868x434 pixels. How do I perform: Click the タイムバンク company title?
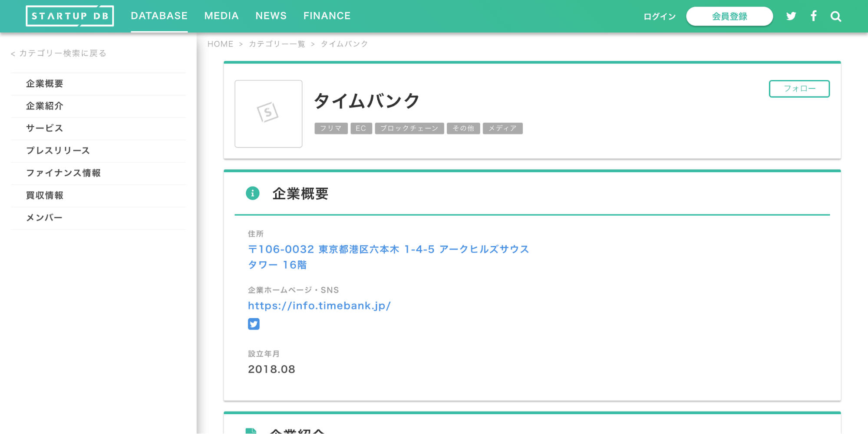pyautogui.click(x=366, y=101)
